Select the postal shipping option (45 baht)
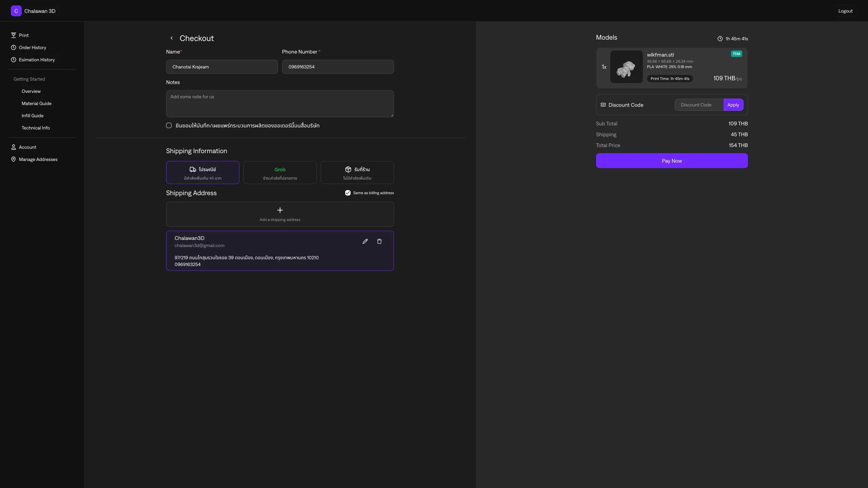 [202, 172]
